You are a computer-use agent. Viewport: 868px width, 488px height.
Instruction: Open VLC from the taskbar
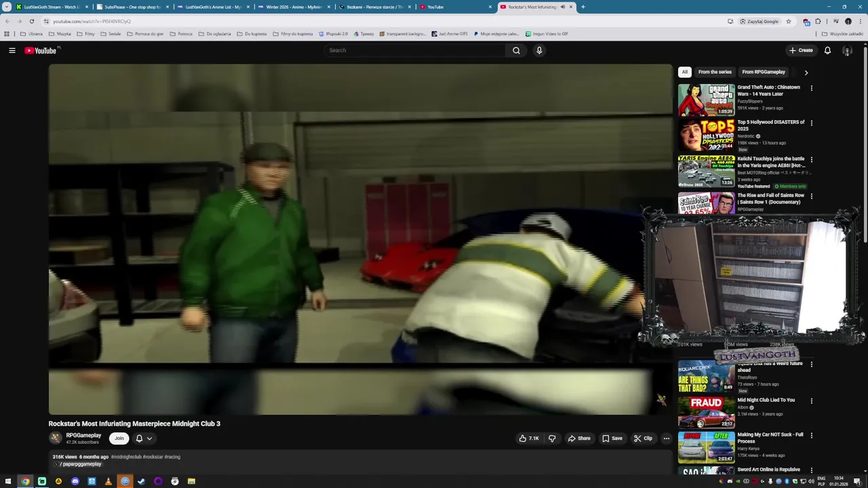tap(108, 481)
